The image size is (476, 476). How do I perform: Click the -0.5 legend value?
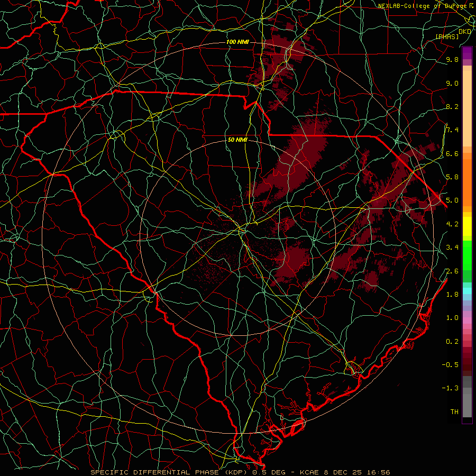click(x=450, y=365)
